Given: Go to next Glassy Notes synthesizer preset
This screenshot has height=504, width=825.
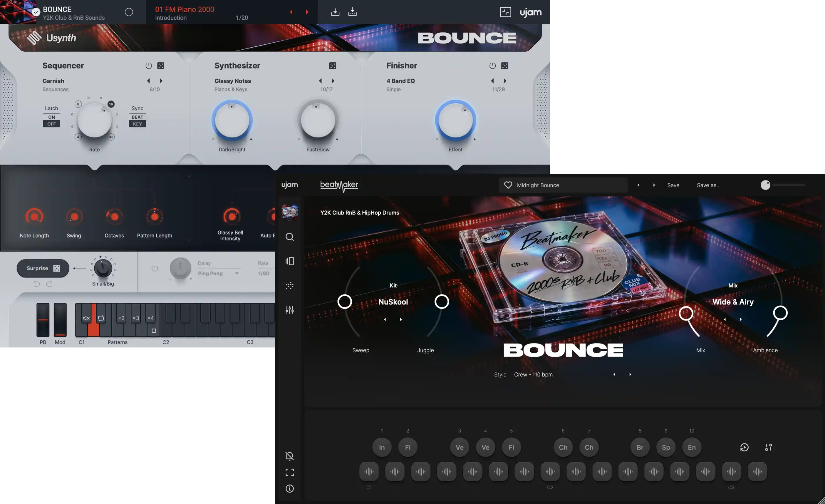Looking at the screenshot, I should (x=333, y=81).
